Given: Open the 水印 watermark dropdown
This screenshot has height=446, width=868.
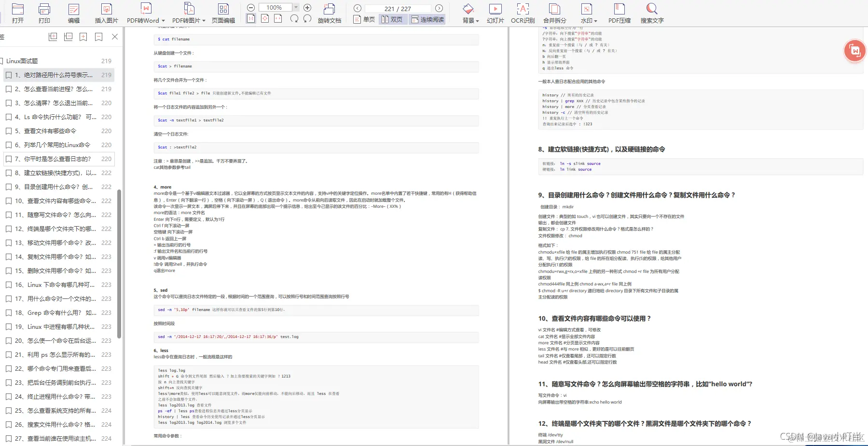Looking at the screenshot, I should pyautogui.click(x=589, y=13).
